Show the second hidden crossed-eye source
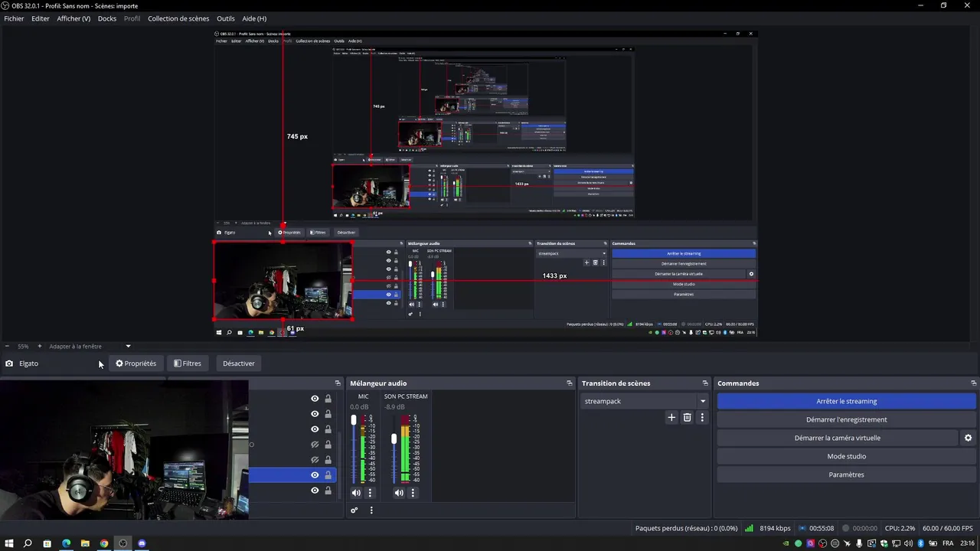The height and width of the screenshot is (551, 980). tap(315, 460)
